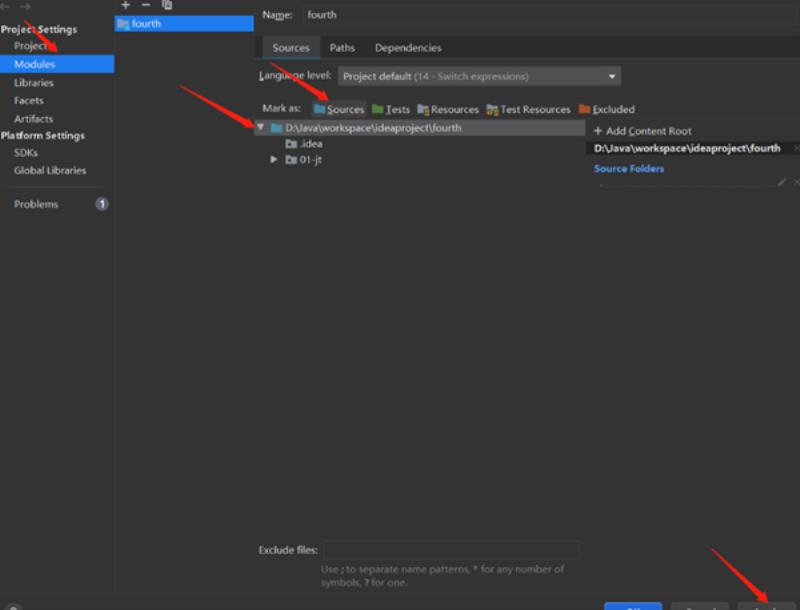Viewport: 800px width, 610px height.
Task: Expand the 01-jt folder arrow
Action: coord(274,160)
